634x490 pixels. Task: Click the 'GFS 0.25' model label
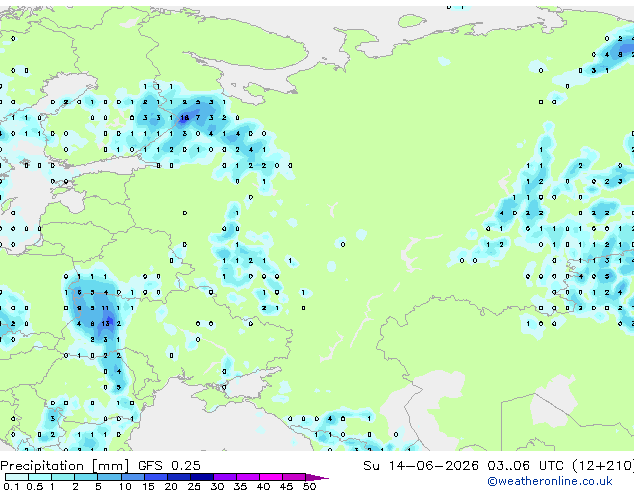pos(169,466)
